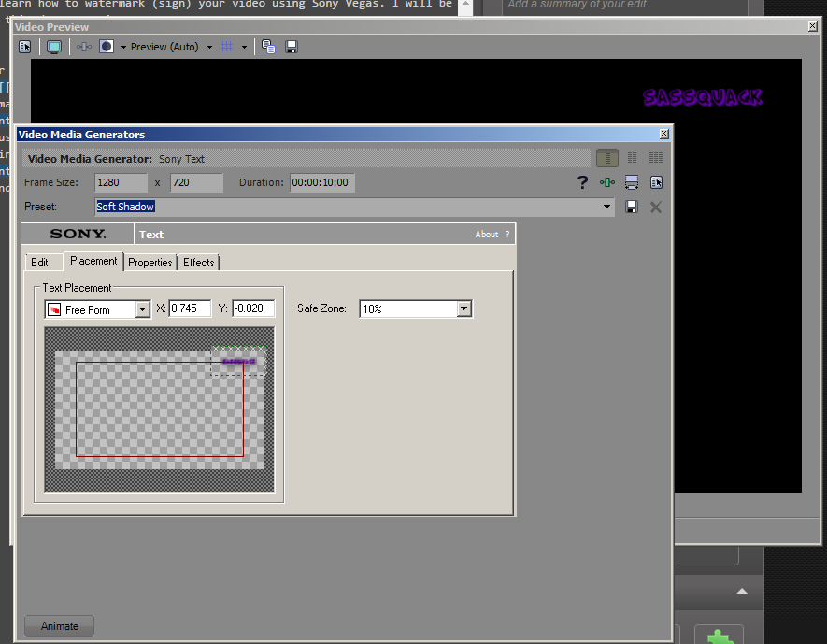Copy snapshot to clipboard icon
Viewport: 827px width, 644px height.
(268, 47)
